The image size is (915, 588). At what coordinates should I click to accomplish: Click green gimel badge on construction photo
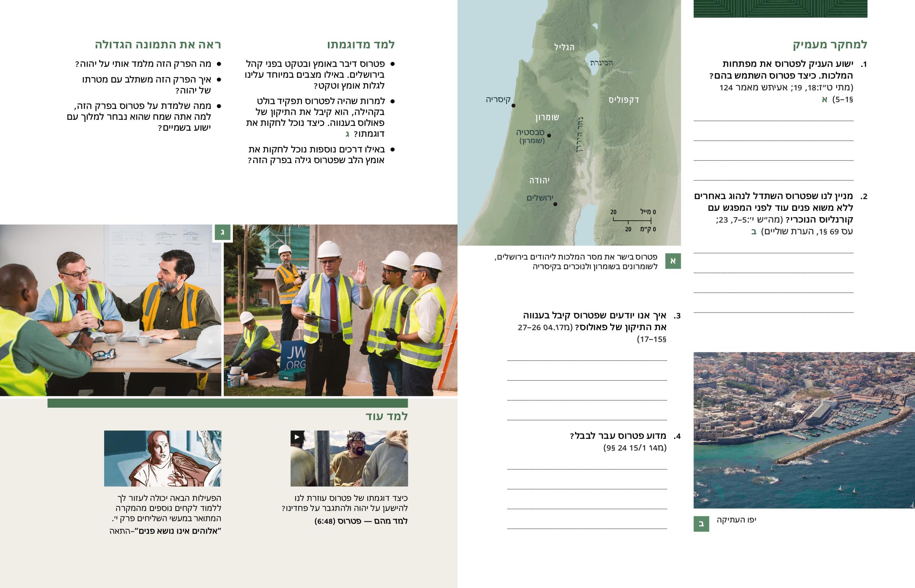tap(223, 232)
